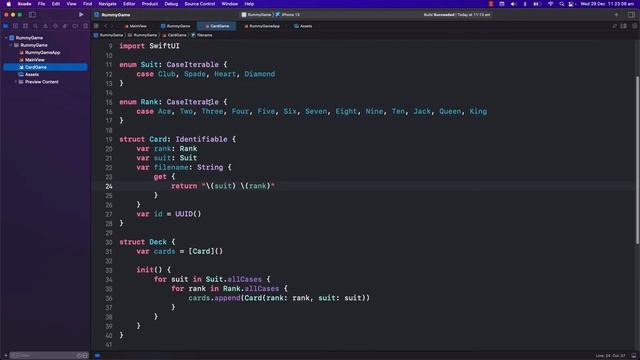Open the Bluetooth menu bar icon
This screenshot has width=640, height=360.
click(x=525, y=4)
